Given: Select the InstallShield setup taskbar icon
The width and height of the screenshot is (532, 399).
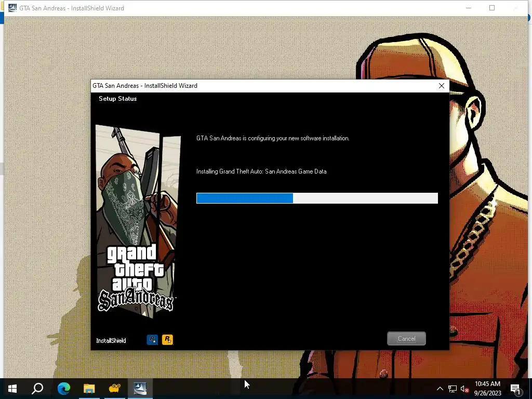Looking at the screenshot, I should coord(140,389).
